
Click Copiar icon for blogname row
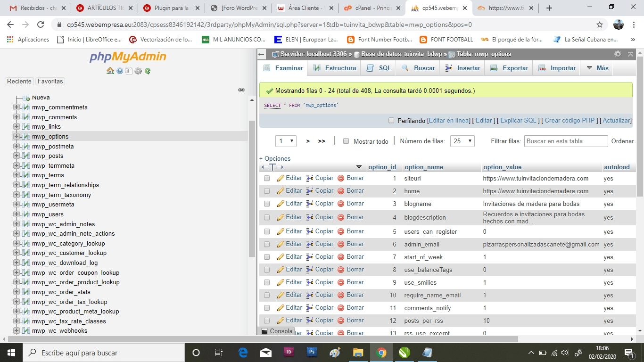[x=310, y=204]
